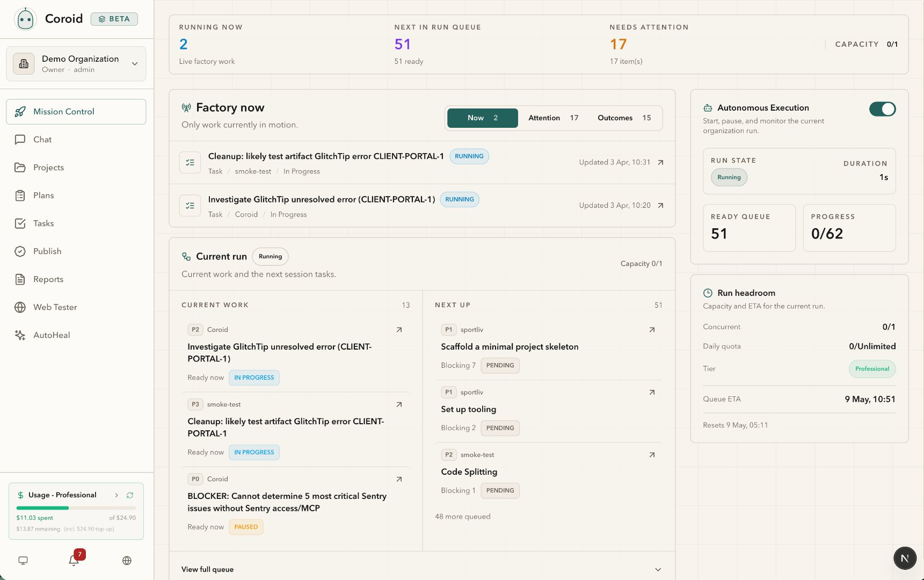The image size is (924, 580).
Task: Click the Running Now count 2
Action: pos(184,44)
